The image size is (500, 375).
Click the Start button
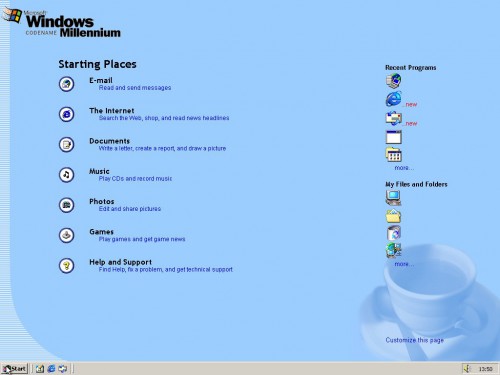pos(14,368)
